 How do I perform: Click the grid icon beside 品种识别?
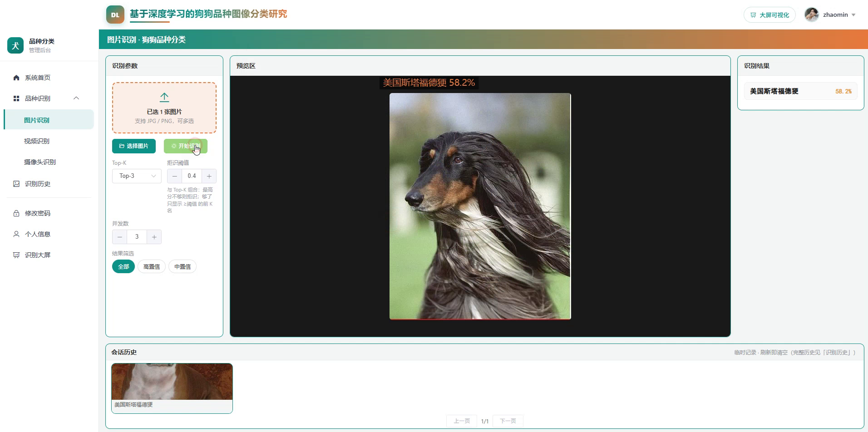pos(16,98)
